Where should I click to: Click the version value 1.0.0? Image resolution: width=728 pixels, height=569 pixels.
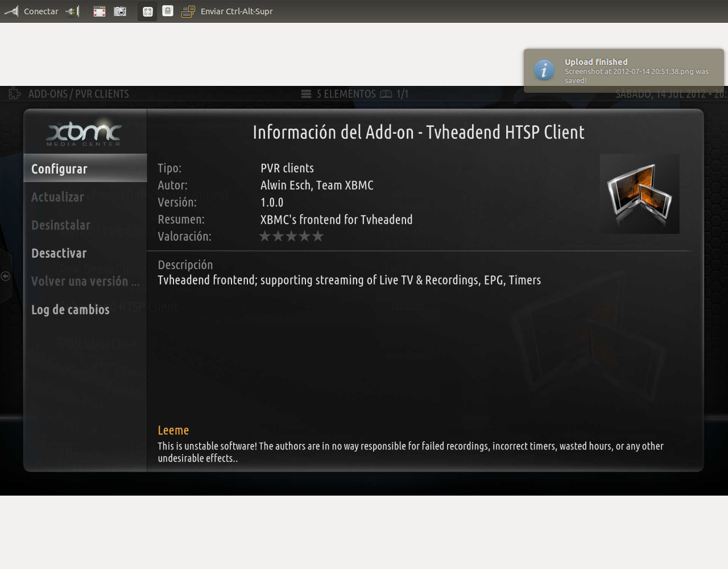click(272, 202)
